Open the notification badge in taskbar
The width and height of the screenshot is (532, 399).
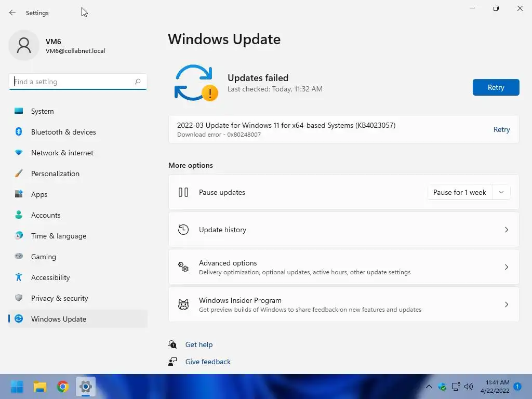coord(517,387)
